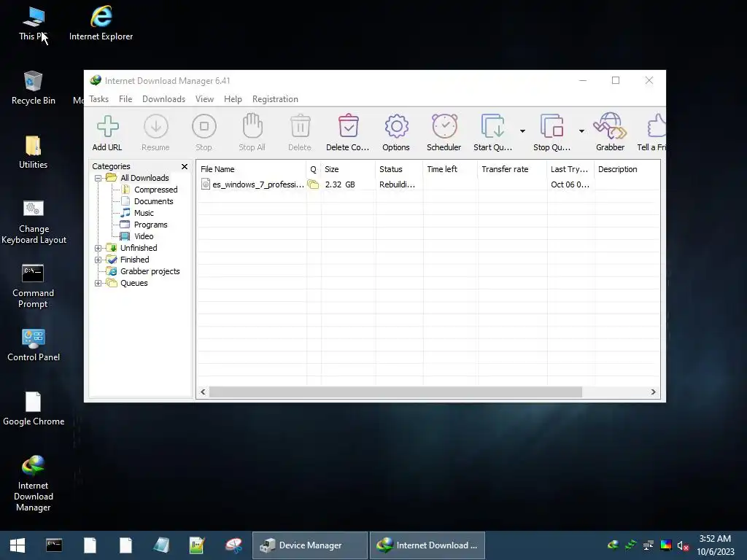This screenshot has height=560, width=747.
Task: Select the Video category
Action: [x=144, y=236]
